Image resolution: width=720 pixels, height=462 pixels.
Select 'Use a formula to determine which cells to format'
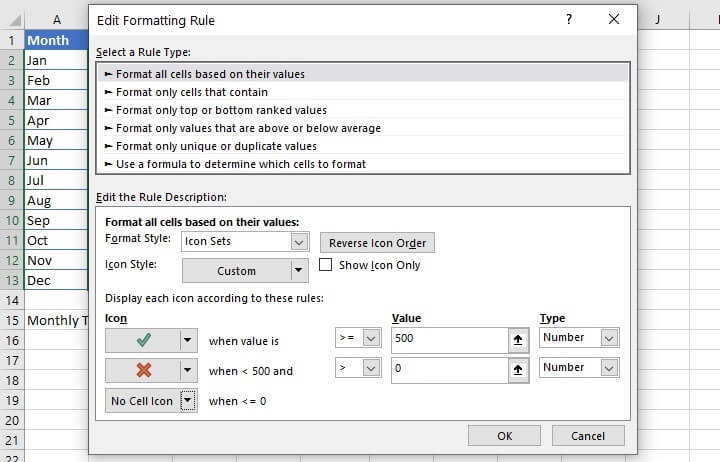(x=363, y=163)
